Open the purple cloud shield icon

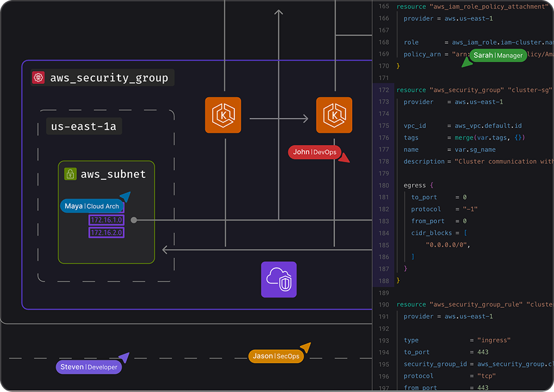point(279,279)
